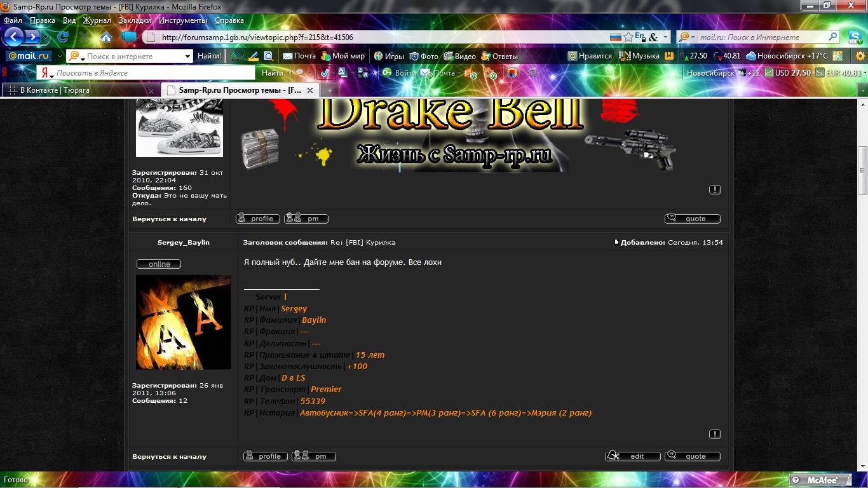This screenshot has width=868, height=488.
Task: Click the Skype icon beside the search box
Action: click(x=855, y=37)
